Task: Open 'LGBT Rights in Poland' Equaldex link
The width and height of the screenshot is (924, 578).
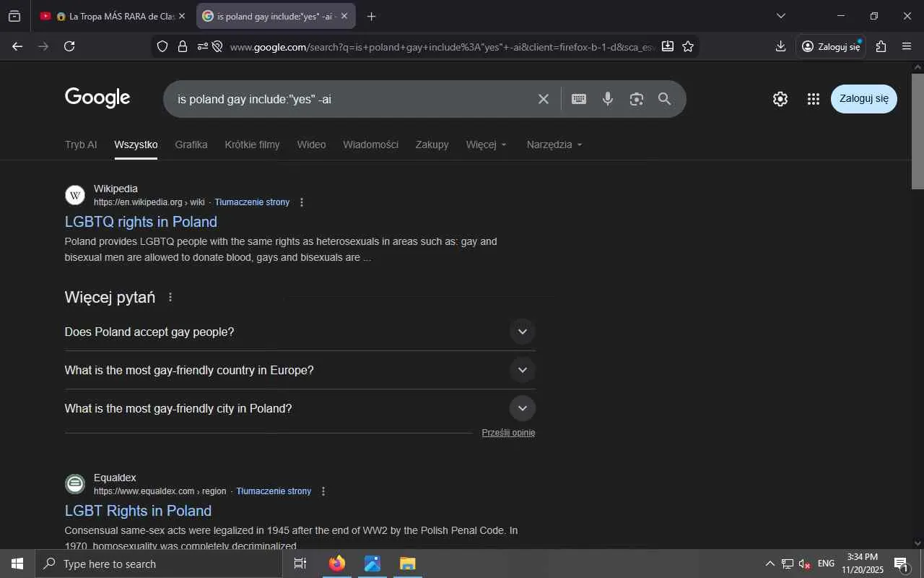Action: (x=138, y=511)
